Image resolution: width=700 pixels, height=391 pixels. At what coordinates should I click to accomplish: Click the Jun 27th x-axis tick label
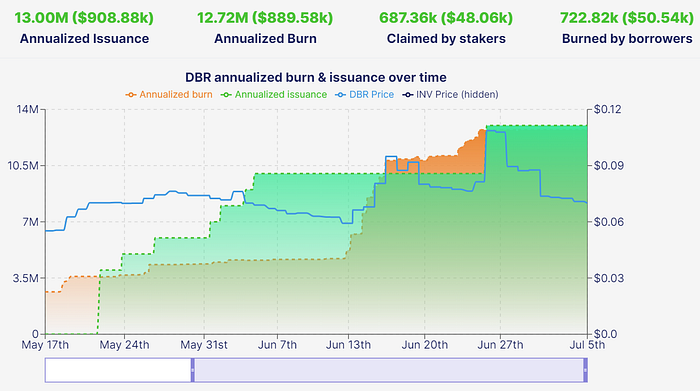coord(500,345)
